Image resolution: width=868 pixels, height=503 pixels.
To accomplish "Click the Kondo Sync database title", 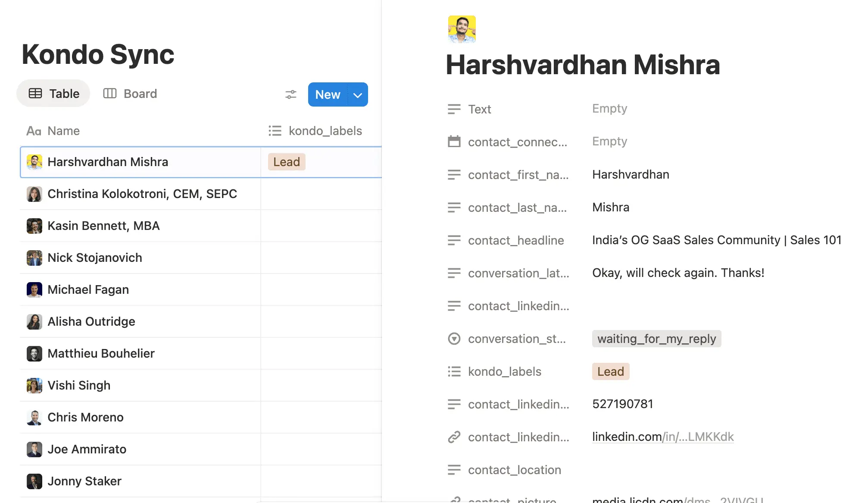I will click(98, 54).
